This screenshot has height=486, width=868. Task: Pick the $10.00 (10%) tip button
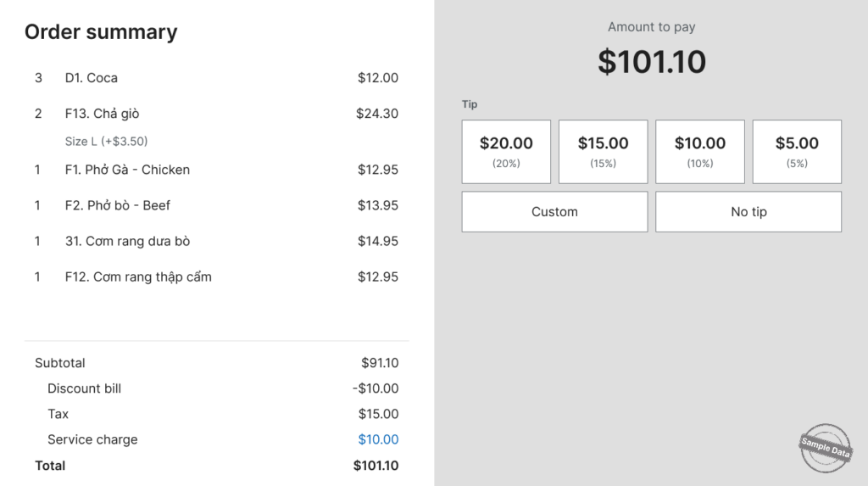699,151
